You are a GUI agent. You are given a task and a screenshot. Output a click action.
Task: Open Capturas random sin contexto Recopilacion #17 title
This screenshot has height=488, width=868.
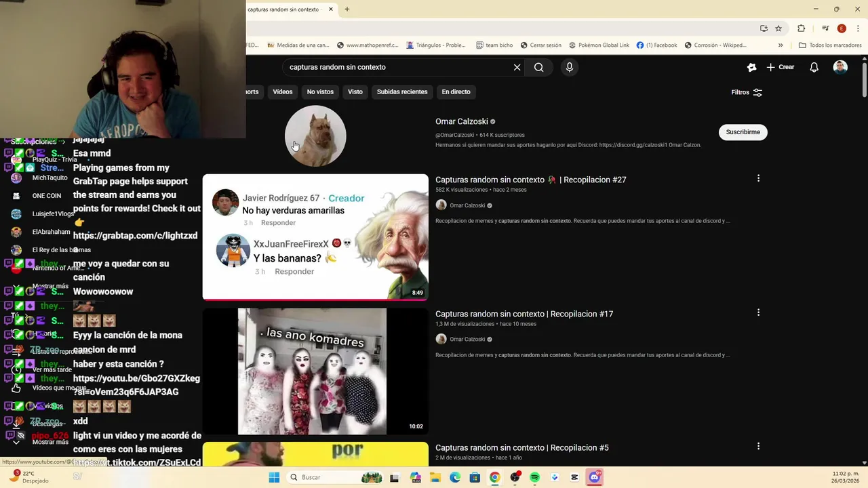[x=524, y=314]
